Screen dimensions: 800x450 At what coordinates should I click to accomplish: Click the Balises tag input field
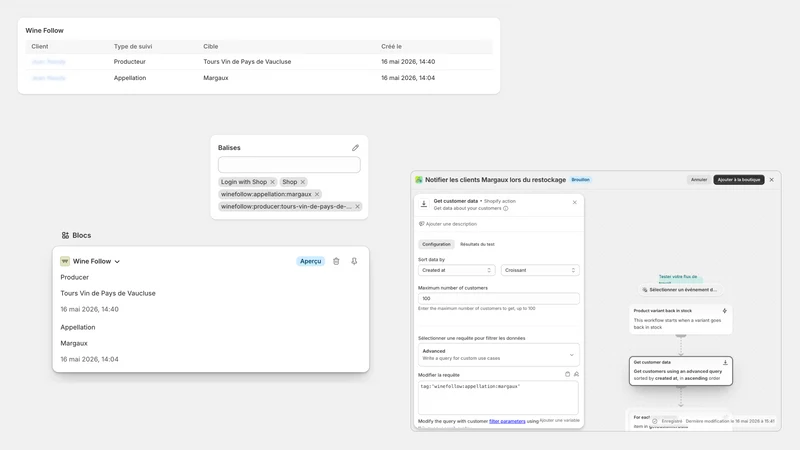click(x=289, y=165)
